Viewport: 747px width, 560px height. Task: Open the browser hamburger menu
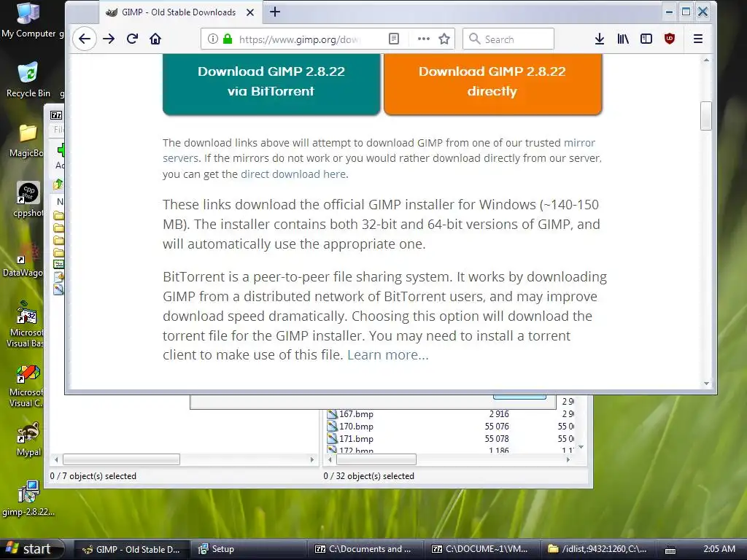pyautogui.click(x=698, y=39)
